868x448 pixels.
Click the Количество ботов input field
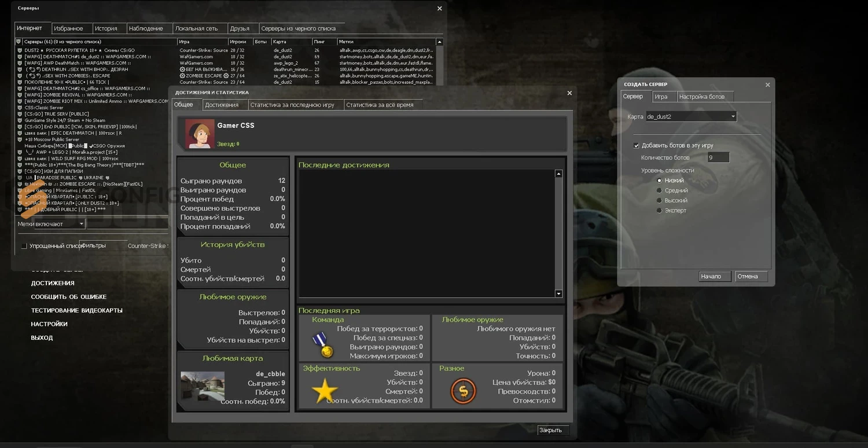(718, 157)
